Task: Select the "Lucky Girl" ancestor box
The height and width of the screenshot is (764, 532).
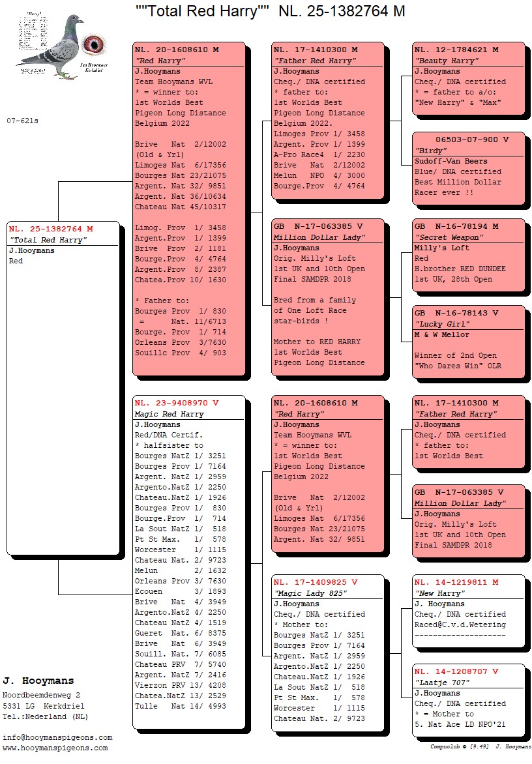Action: pos(468,344)
